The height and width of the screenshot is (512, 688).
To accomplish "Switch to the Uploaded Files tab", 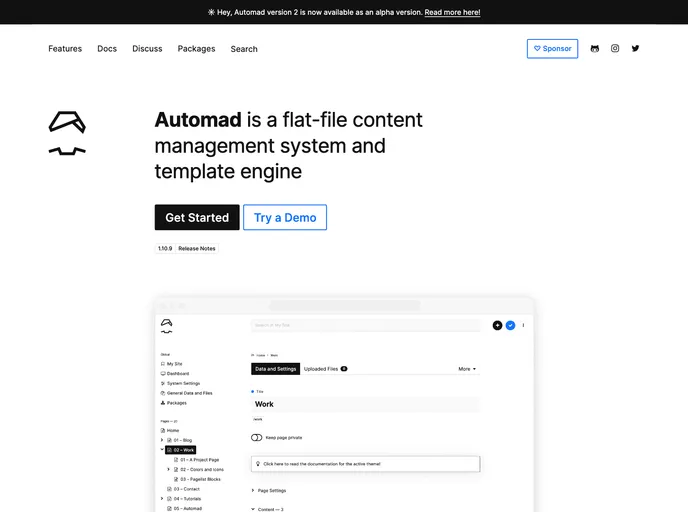I will click(x=326, y=369).
